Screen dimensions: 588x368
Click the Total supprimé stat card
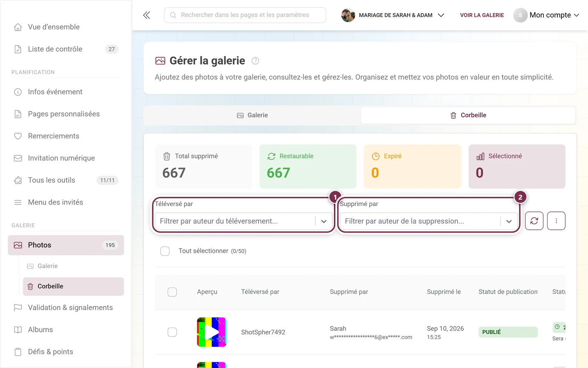point(203,166)
